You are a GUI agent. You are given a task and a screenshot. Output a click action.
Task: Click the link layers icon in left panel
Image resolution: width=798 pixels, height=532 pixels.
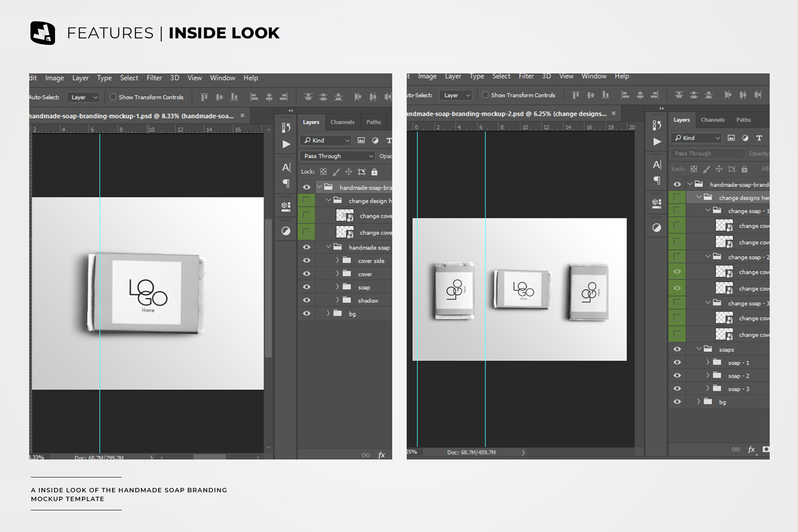365,455
